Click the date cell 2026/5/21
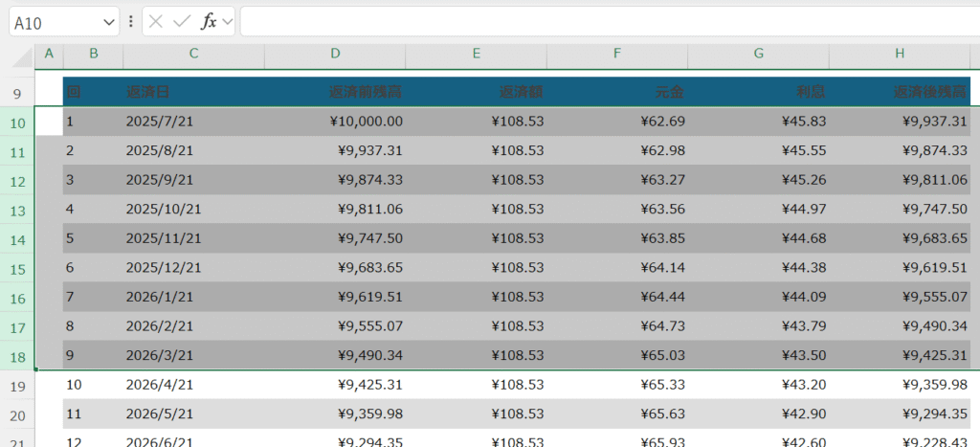 193,413
